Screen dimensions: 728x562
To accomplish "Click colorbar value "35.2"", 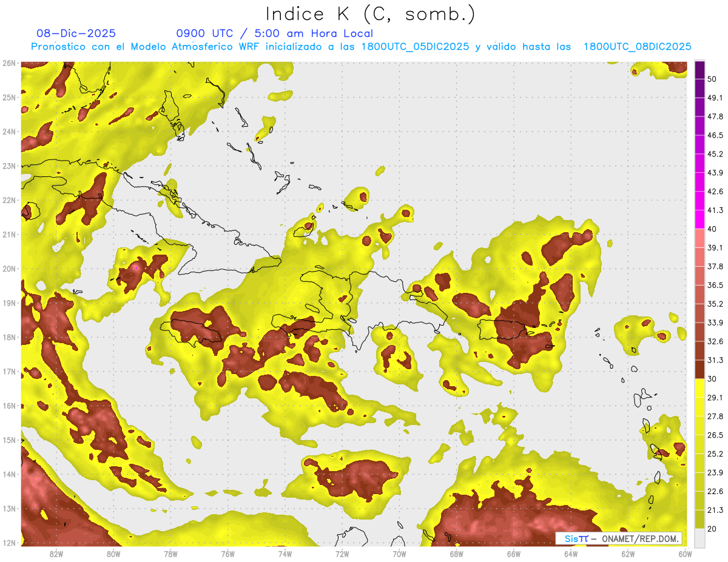I will [715, 304].
